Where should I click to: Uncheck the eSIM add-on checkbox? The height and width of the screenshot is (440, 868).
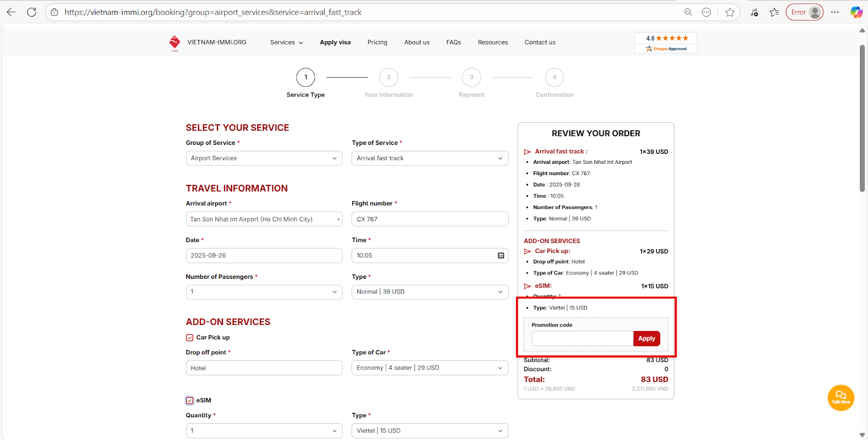click(x=190, y=400)
